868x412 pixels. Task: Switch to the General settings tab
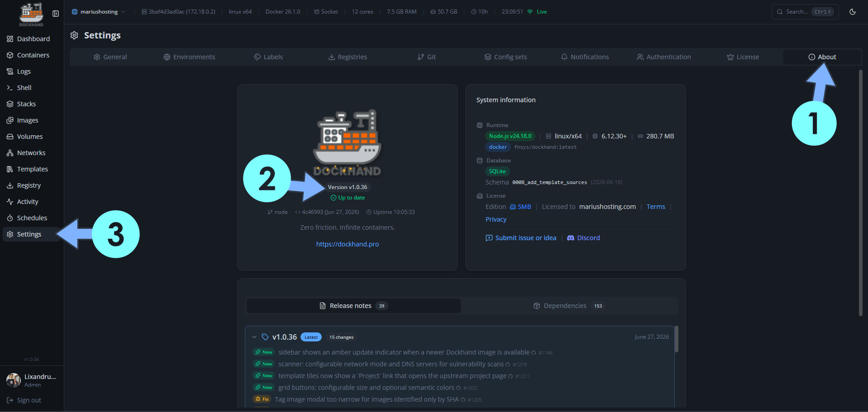click(x=110, y=57)
